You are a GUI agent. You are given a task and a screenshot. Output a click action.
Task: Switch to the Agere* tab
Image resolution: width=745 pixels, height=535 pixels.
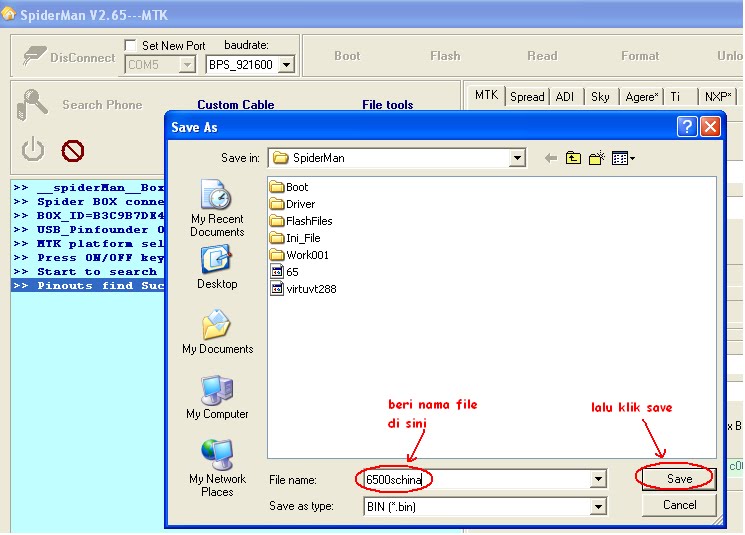[x=641, y=97]
